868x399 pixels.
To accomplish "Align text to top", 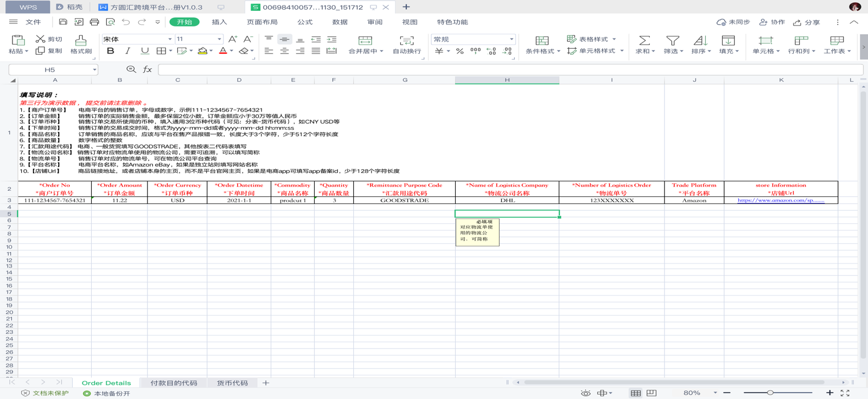I will click(269, 39).
